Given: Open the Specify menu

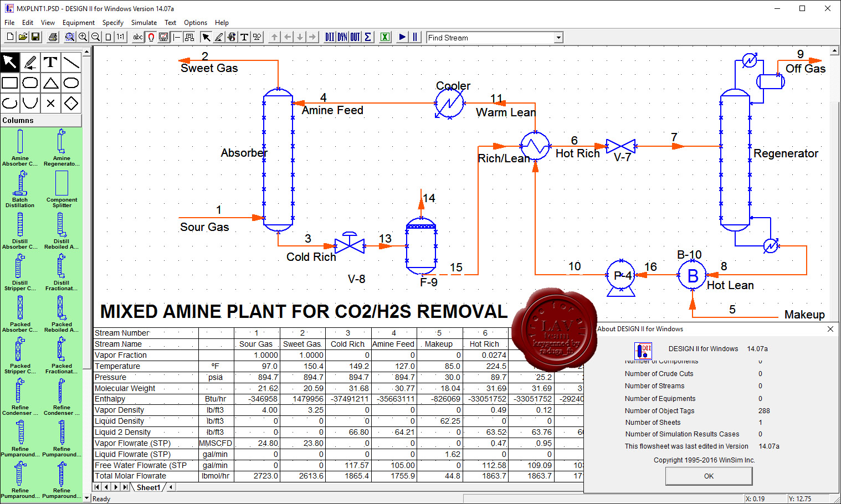Looking at the screenshot, I should click(x=113, y=23).
